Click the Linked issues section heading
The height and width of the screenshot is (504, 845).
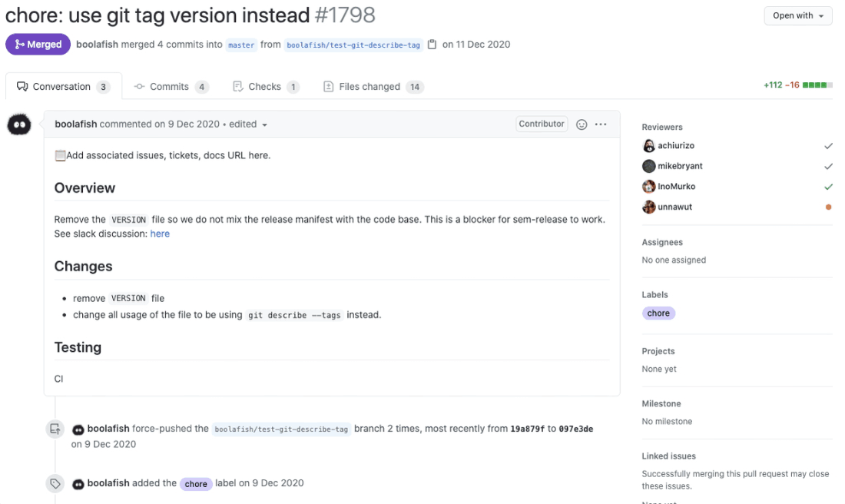[669, 456]
